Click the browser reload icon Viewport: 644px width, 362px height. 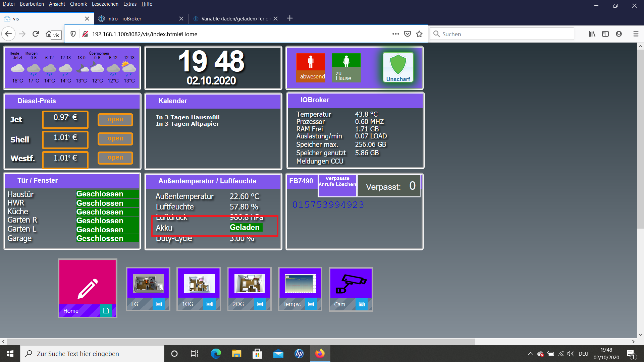pyautogui.click(x=36, y=34)
